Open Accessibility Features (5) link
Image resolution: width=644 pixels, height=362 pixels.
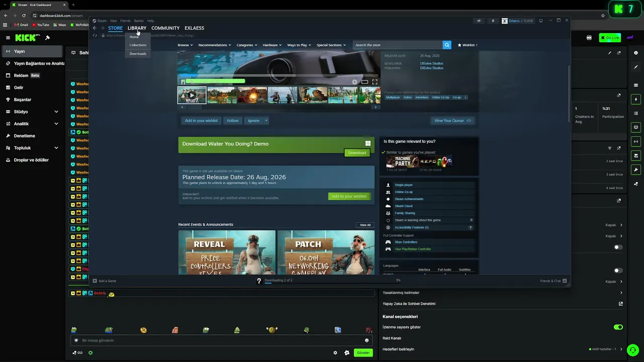point(412,227)
